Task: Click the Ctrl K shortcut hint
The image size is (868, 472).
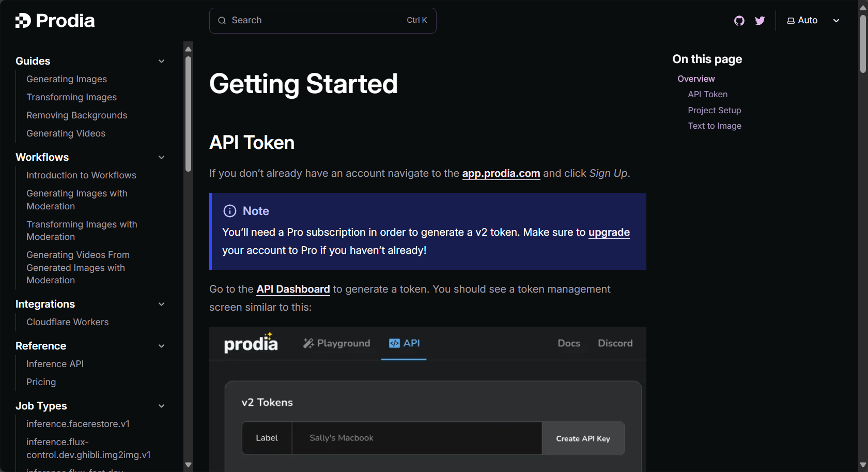Action: [x=416, y=20]
